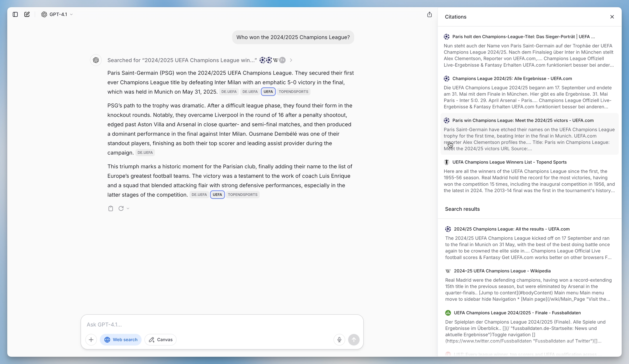Open the Wikipedia 2024–25 Champions League result
Image resolution: width=629 pixels, height=364 pixels.
coord(502,271)
